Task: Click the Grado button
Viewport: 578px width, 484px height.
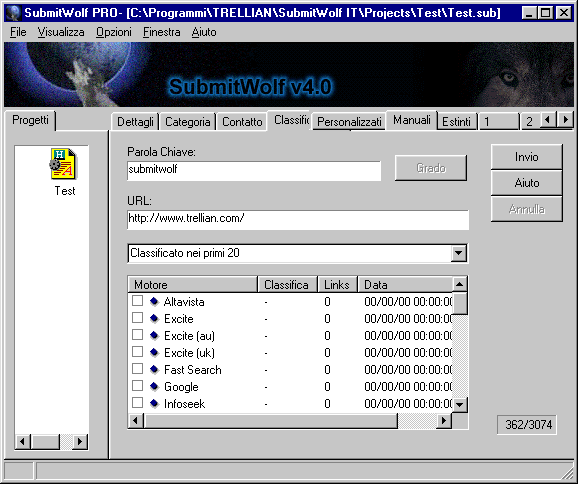Action: click(431, 168)
